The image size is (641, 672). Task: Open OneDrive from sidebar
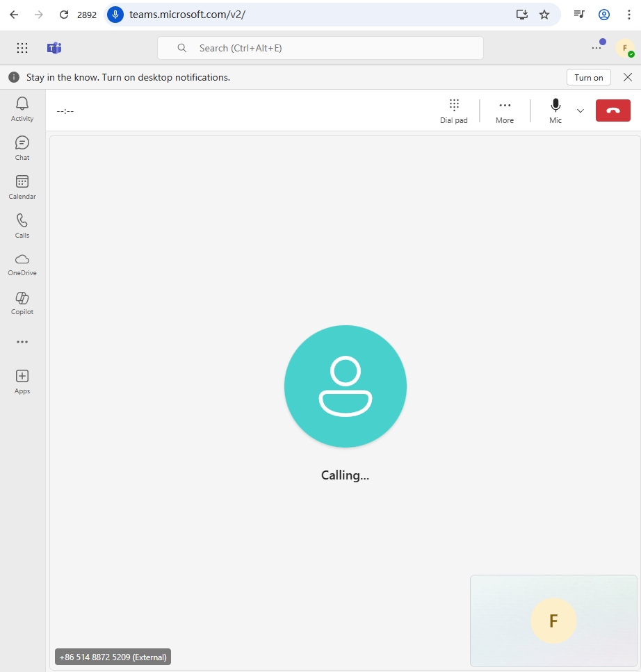[22, 265]
